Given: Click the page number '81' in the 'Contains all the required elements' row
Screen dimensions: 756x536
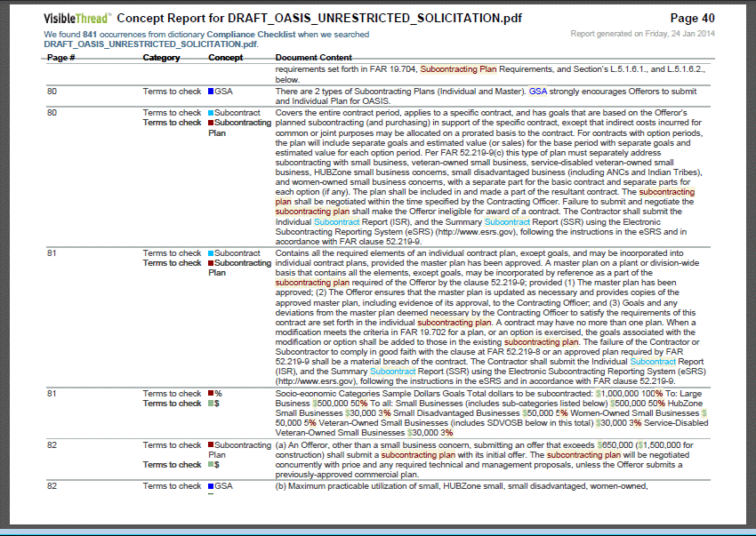Looking at the screenshot, I should pos(52,253).
